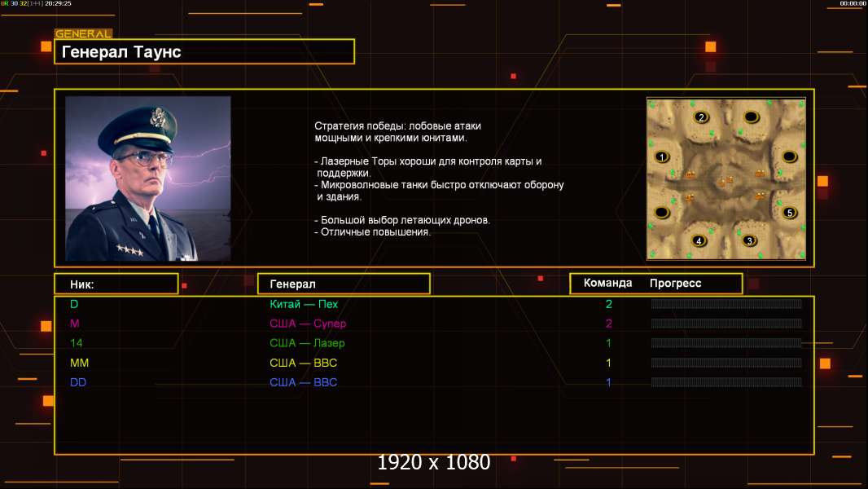Click the progress bar for player D
This screenshot has height=489, width=868.
(x=726, y=303)
